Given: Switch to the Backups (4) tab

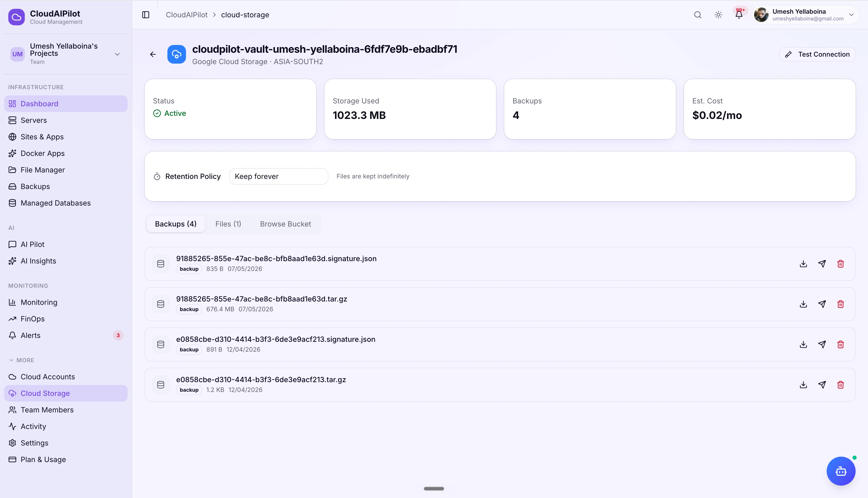Looking at the screenshot, I should click(x=176, y=224).
